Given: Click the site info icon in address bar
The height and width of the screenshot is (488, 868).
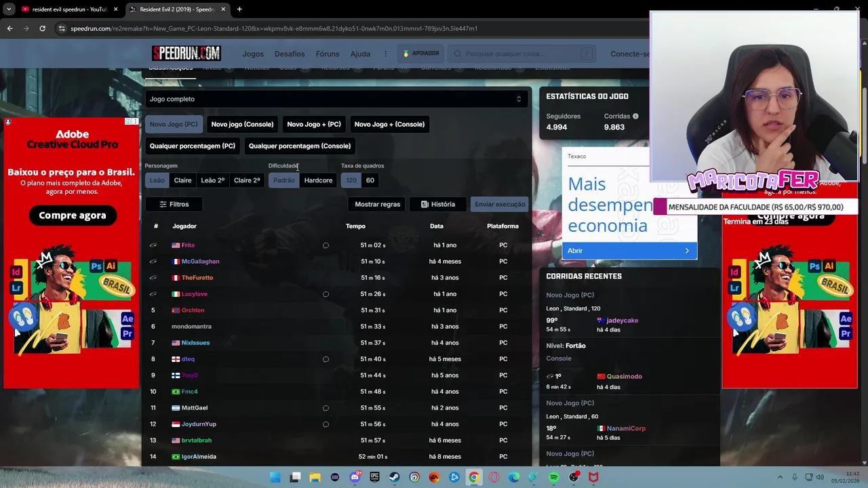Looking at the screenshot, I should pyautogui.click(x=62, y=28).
